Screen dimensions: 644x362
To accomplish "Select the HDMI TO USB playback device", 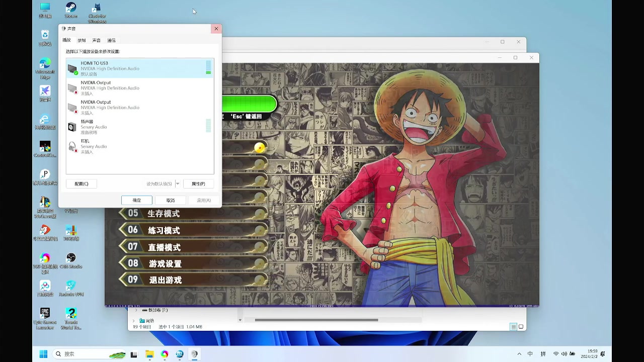I will click(140, 68).
